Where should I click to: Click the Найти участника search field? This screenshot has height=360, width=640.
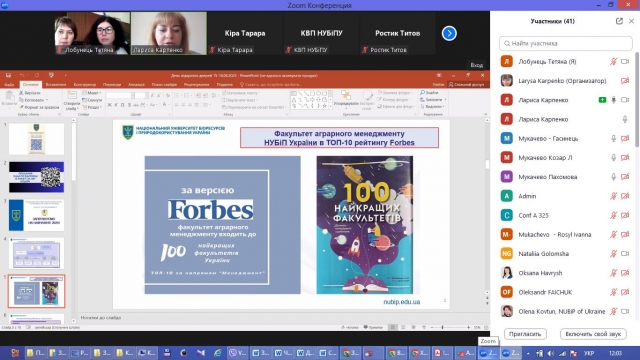click(x=566, y=43)
